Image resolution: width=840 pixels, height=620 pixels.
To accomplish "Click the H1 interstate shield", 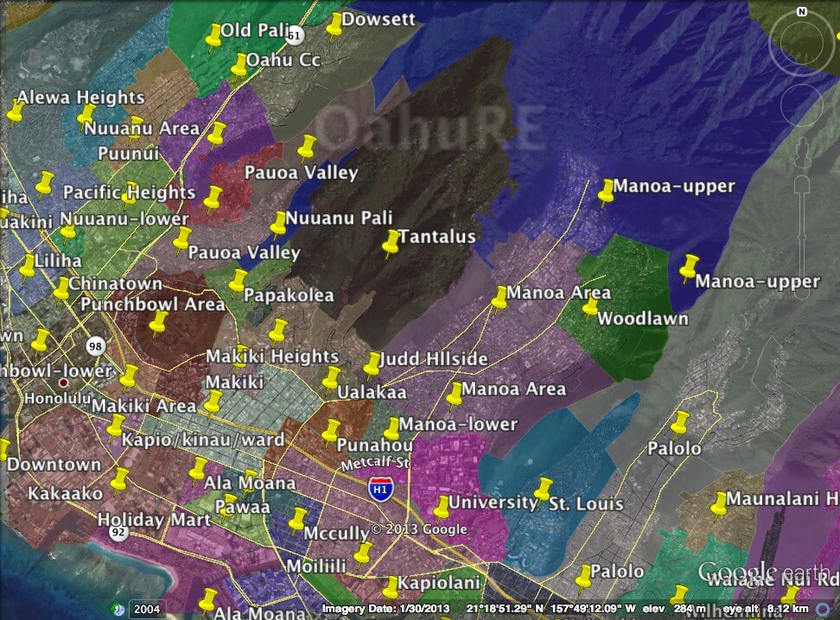I will 379,489.
